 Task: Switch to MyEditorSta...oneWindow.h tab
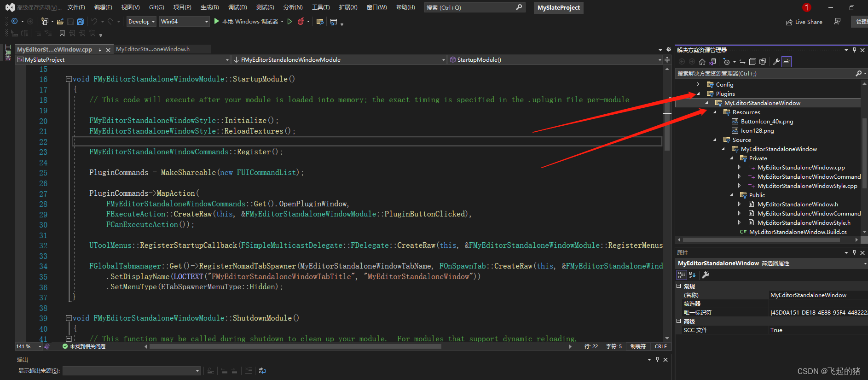pyautogui.click(x=153, y=49)
